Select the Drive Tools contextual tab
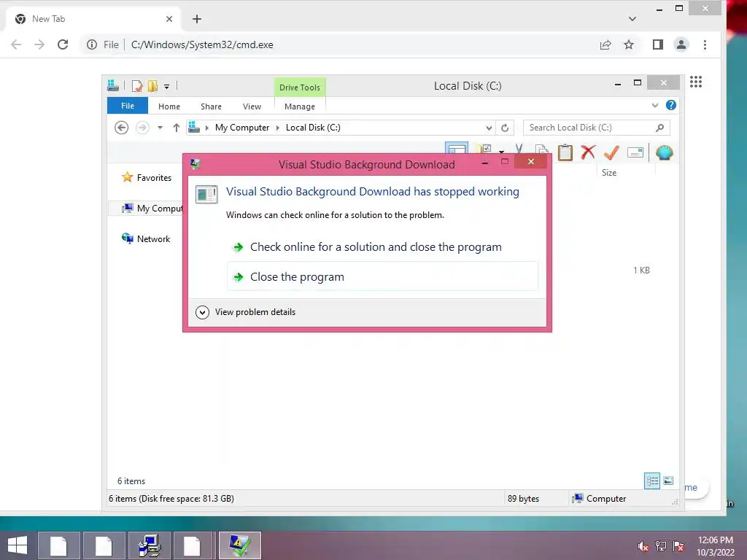Viewport: 747px width, 560px height. (x=300, y=87)
